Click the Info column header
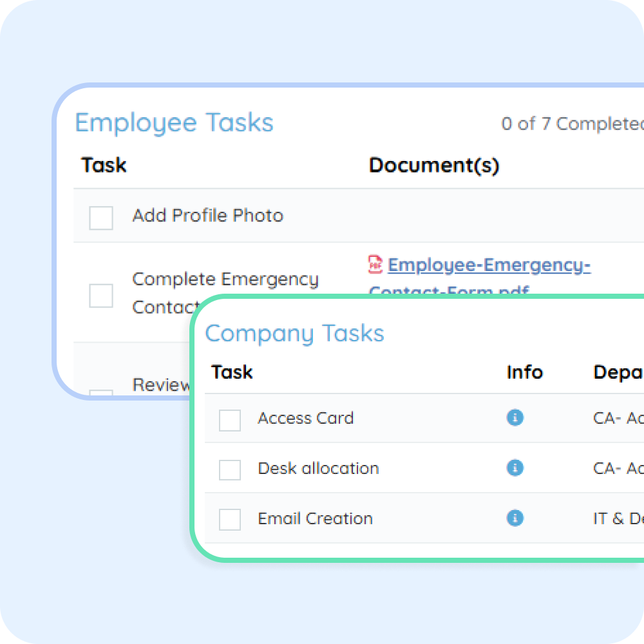 coord(524,372)
